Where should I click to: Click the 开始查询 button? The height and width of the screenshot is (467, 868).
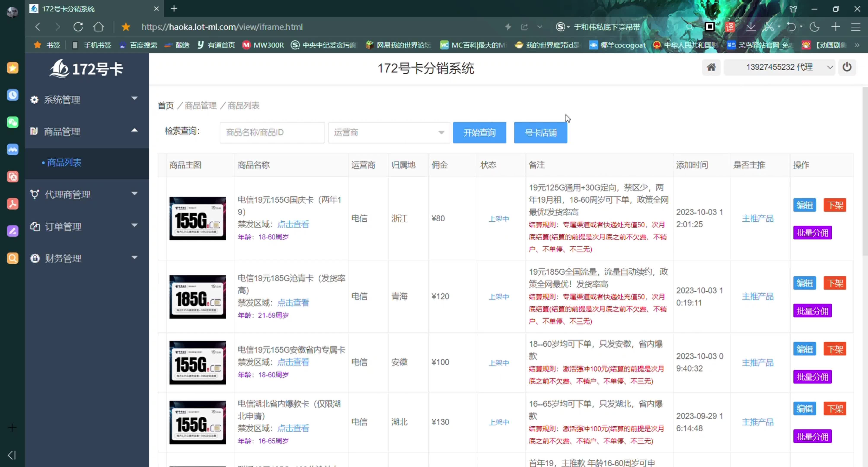coord(479,133)
